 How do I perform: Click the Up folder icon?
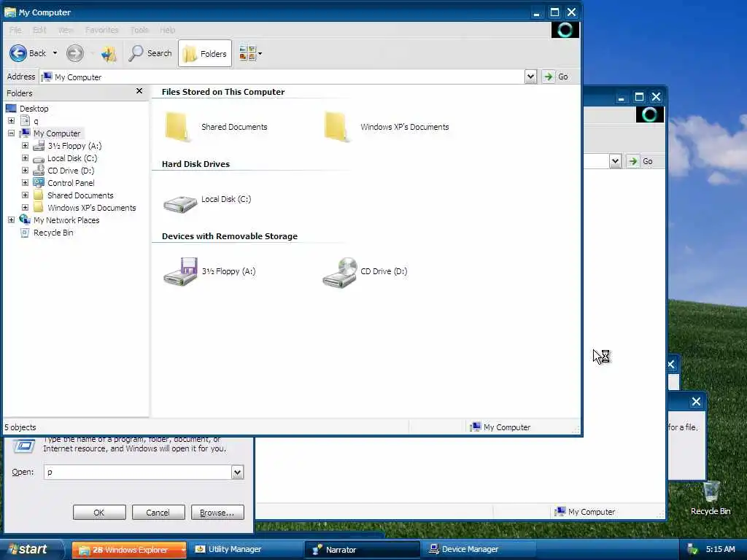click(x=109, y=54)
